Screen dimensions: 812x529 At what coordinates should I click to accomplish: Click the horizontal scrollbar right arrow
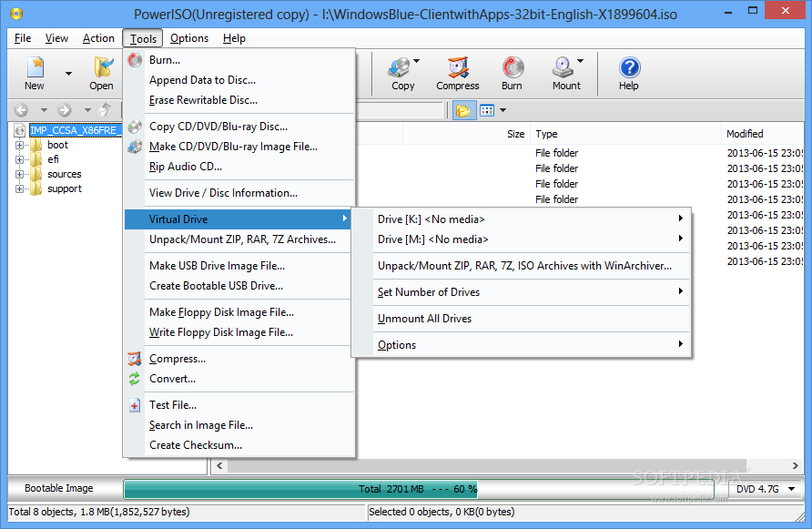pyautogui.click(x=796, y=466)
